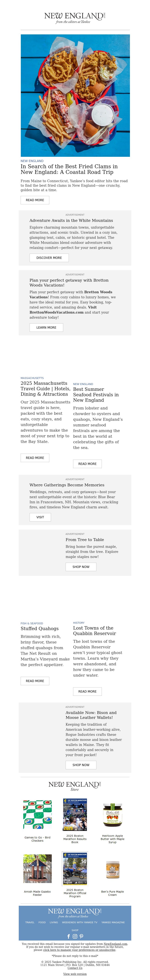Click Visit button for Blue Bear Inn
This screenshot has height=980, width=150.
[x=40, y=517]
